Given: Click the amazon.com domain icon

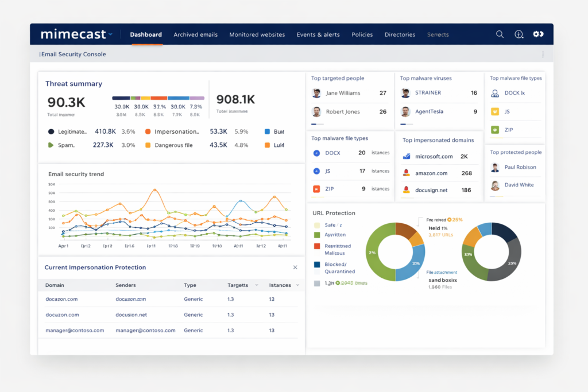Looking at the screenshot, I should tap(407, 173).
